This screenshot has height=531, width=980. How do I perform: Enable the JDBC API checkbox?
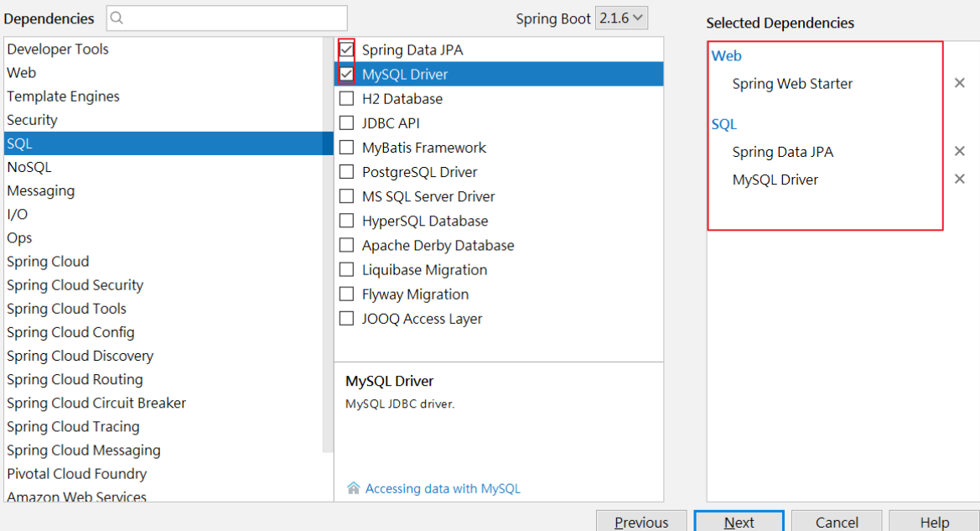pos(346,122)
